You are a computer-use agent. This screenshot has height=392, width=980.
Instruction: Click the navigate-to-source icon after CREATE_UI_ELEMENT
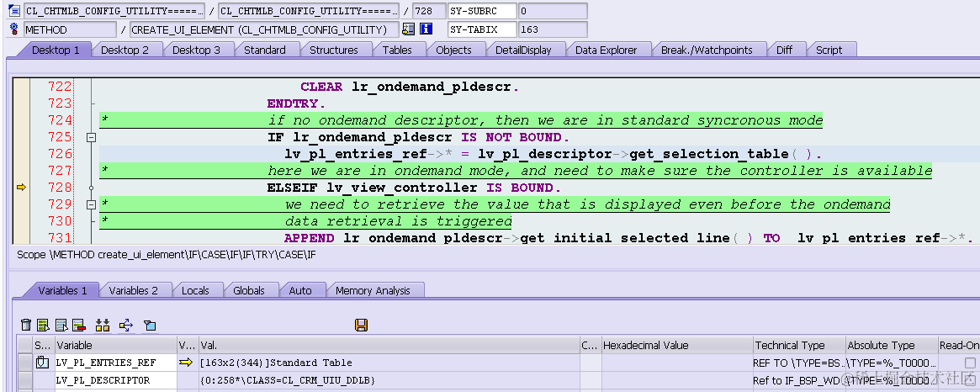409,29
